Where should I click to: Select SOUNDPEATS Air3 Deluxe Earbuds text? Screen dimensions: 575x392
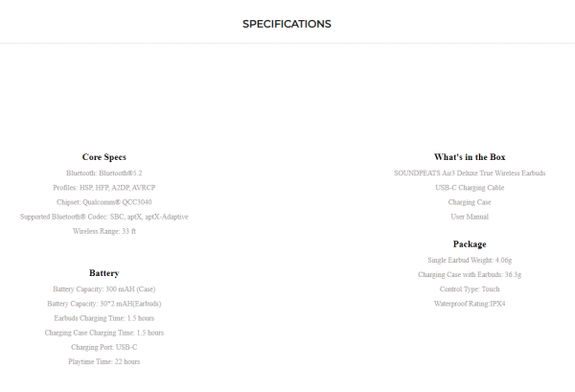coord(470,173)
